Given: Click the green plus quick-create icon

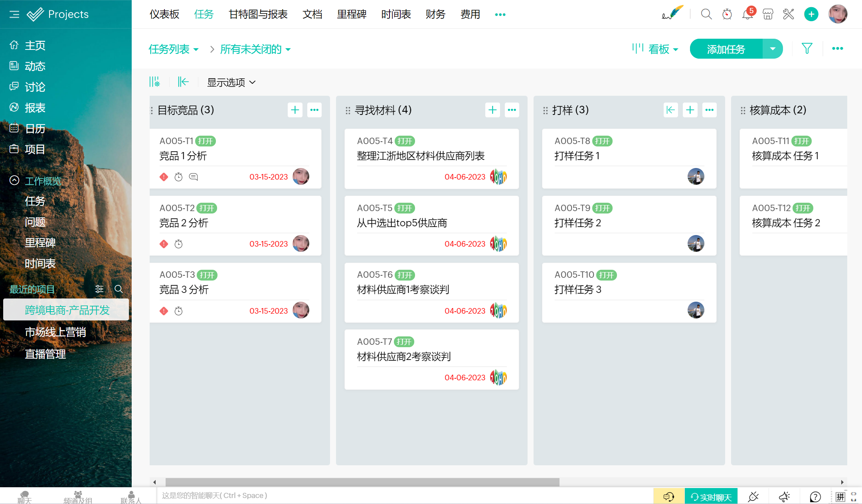Looking at the screenshot, I should pos(811,14).
